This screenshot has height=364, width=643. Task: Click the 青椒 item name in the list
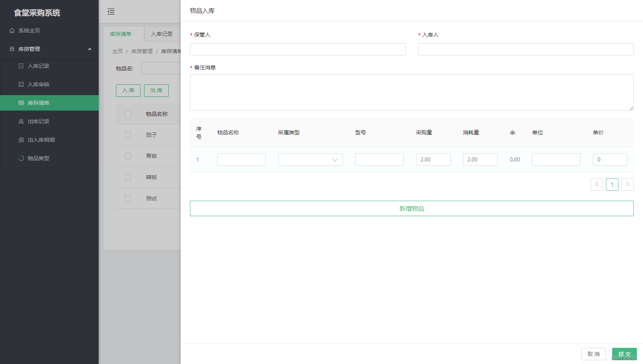[151, 156]
